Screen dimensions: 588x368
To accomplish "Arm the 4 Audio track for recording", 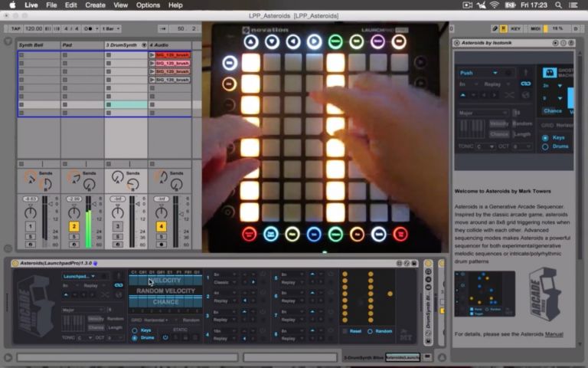I will (x=162, y=245).
